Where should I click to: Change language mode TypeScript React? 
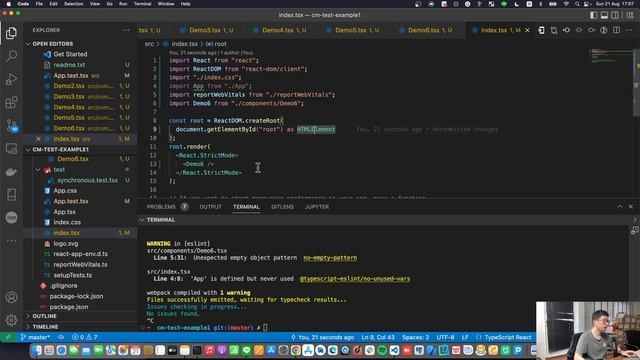pyautogui.click(x=508, y=337)
